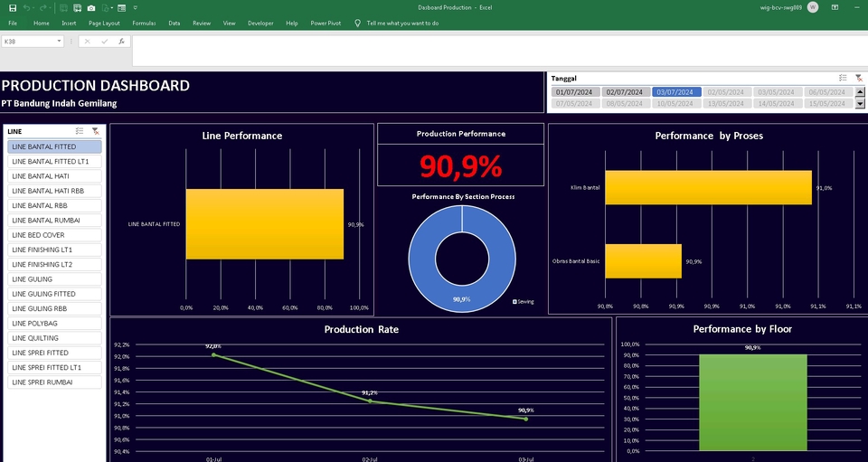Select LINE GULING RBB slicer item
The width and height of the screenshot is (868, 462).
pos(54,308)
